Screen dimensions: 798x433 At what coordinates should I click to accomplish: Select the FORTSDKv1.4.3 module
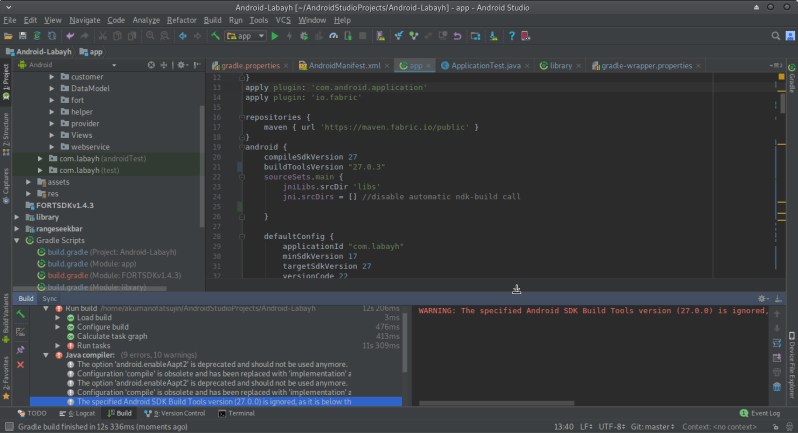[x=65, y=206]
